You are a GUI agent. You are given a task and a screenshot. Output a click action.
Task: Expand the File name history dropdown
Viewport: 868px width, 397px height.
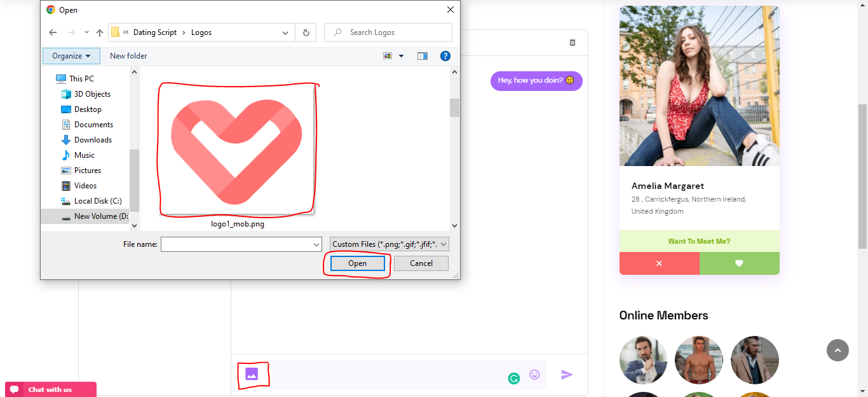point(316,244)
